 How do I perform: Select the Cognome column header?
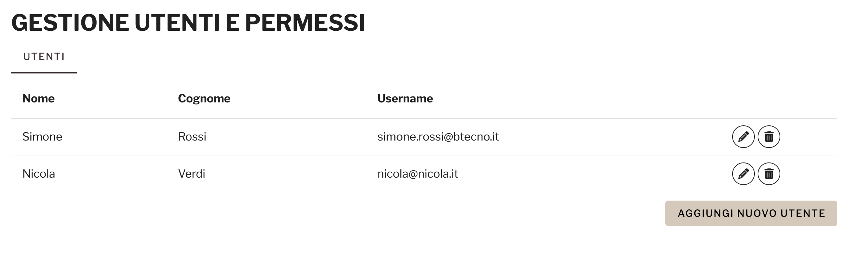coord(204,99)
